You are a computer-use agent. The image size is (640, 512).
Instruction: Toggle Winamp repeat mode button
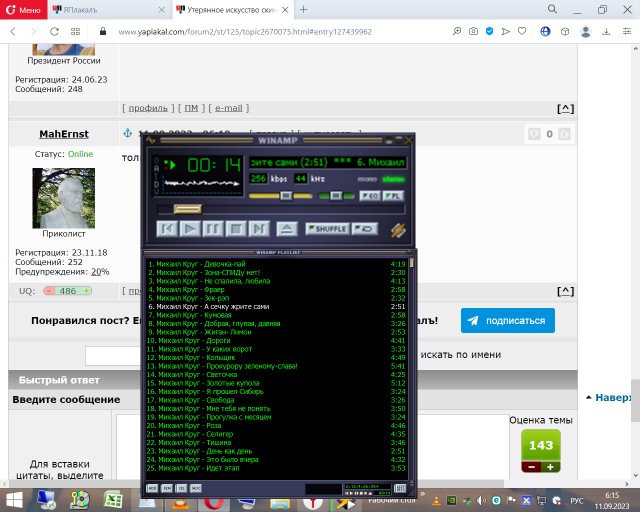364,229
